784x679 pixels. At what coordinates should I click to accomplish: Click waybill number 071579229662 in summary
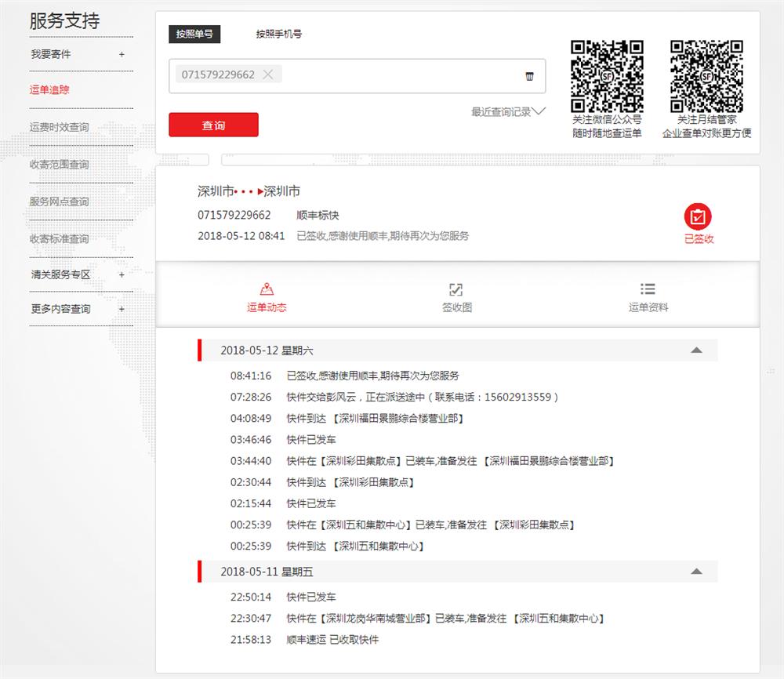(x=234, y=215)
